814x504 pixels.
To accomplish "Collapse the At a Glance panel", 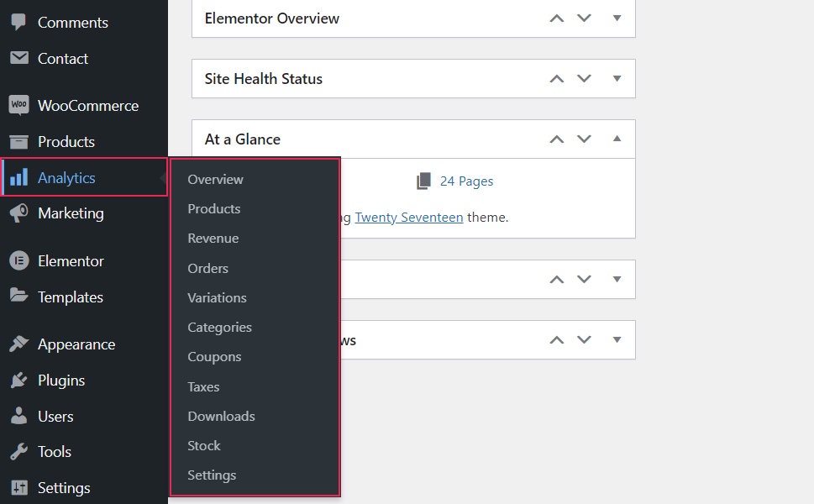I will (x=617, y=139).
